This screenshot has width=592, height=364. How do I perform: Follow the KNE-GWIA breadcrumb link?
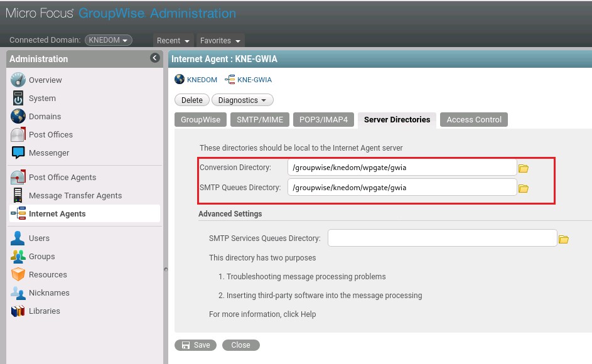coord(254,80)
